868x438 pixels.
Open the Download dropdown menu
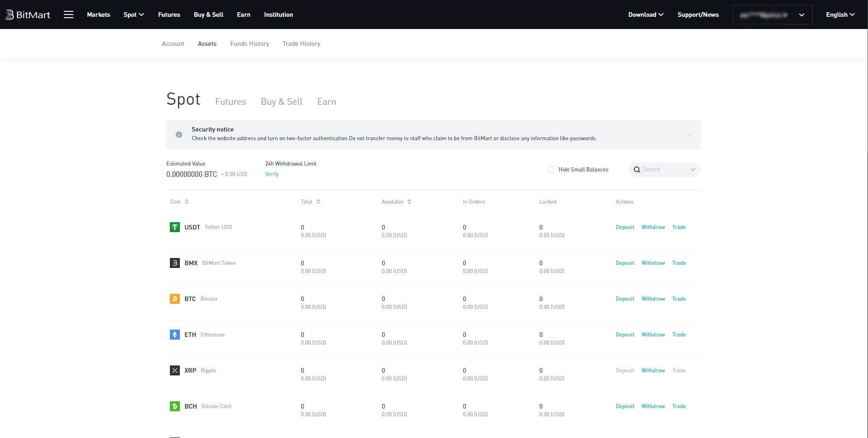point(646,15)
